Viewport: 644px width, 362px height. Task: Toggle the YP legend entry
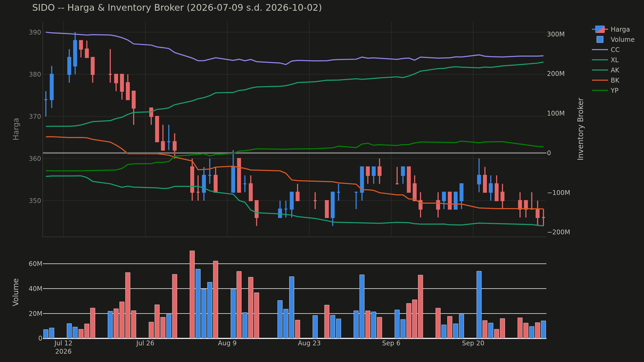605,90
